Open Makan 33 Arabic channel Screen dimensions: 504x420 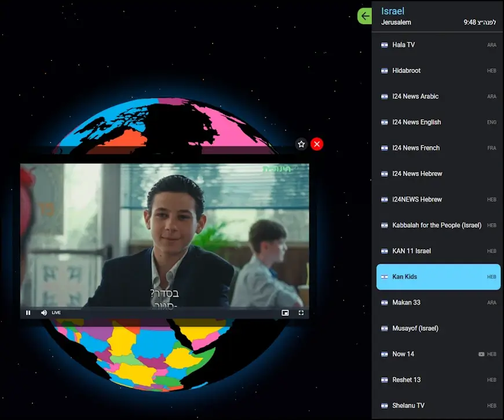click(x=406, y=302)
